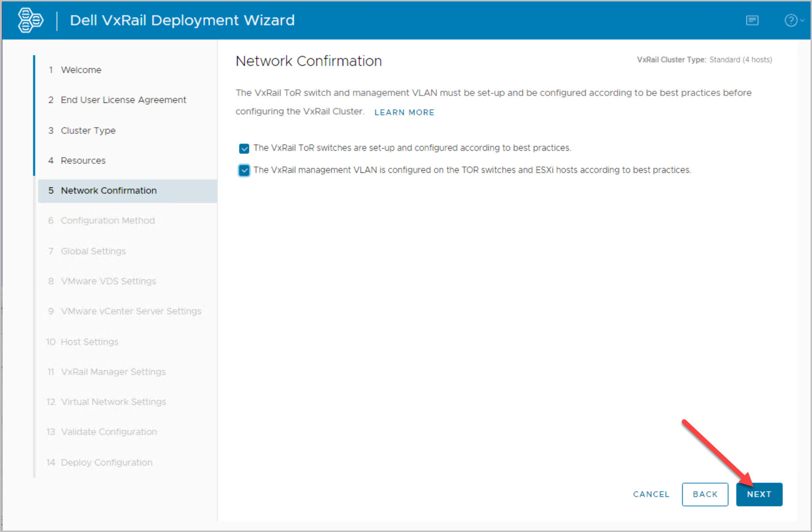Open the help question mark menu
The image size is (812, 532).
click(x=793, y=20)
